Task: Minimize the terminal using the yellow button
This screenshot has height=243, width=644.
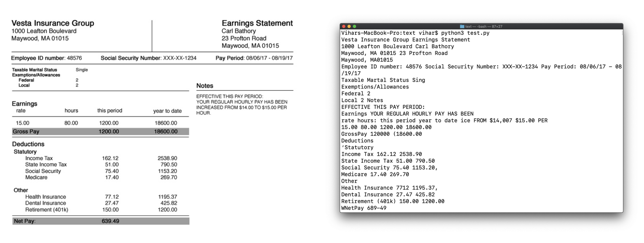Action: [349, 26]
